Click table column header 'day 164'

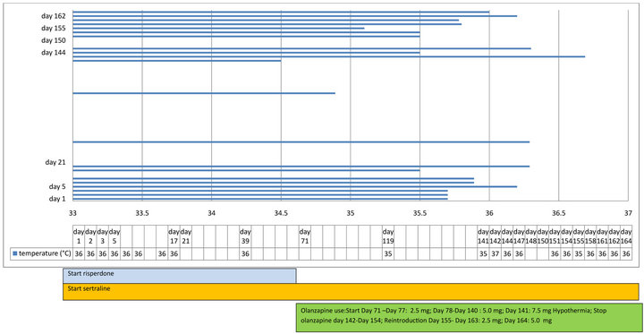[x=626, y=236]
